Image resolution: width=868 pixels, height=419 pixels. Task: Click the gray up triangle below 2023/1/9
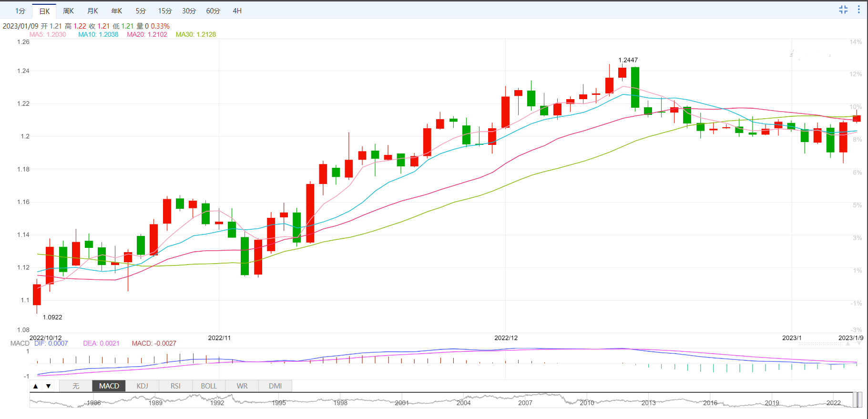(848, 343)
